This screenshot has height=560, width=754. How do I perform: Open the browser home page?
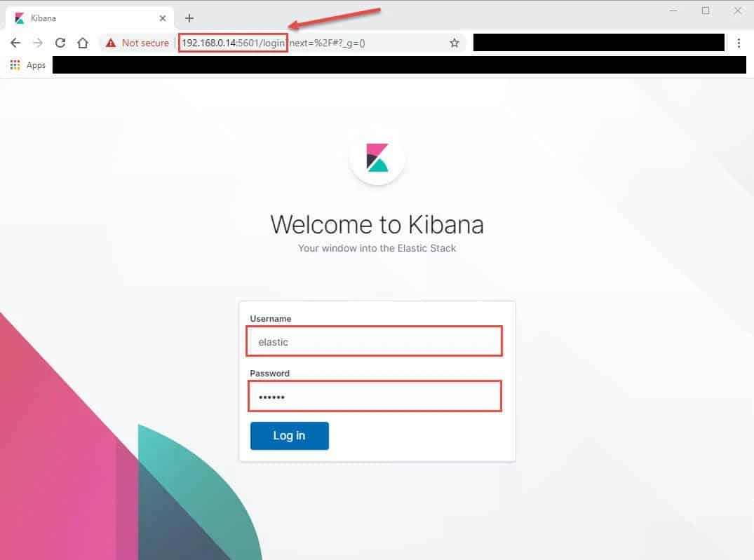[x=83, y=43]
